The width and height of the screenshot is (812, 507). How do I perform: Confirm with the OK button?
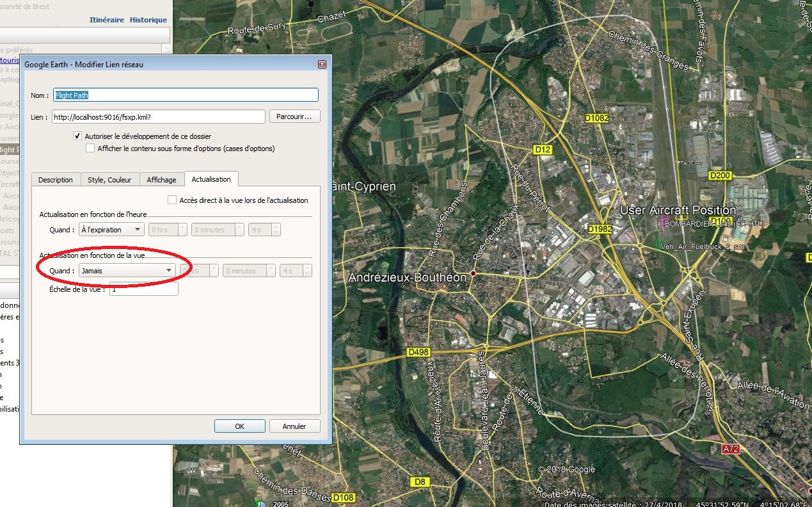(239, 426)
